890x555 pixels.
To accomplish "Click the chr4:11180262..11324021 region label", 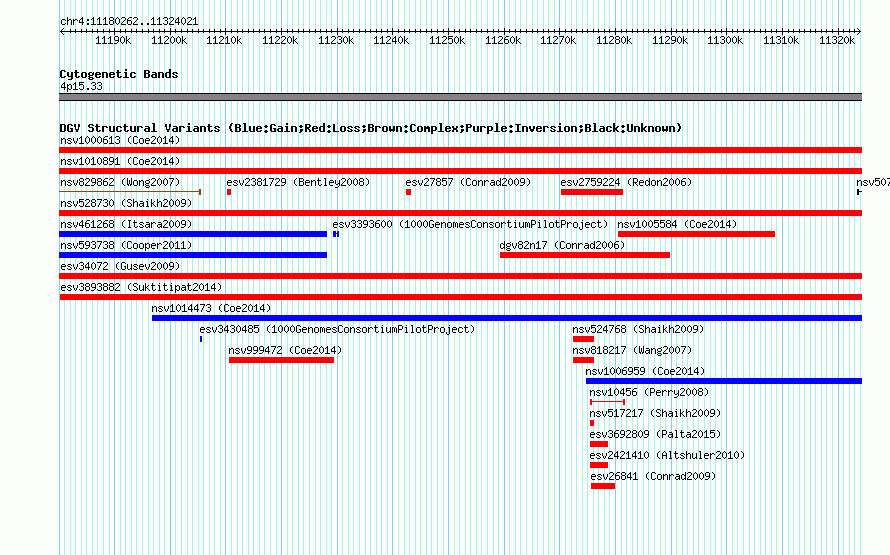I will pos(129,22).
